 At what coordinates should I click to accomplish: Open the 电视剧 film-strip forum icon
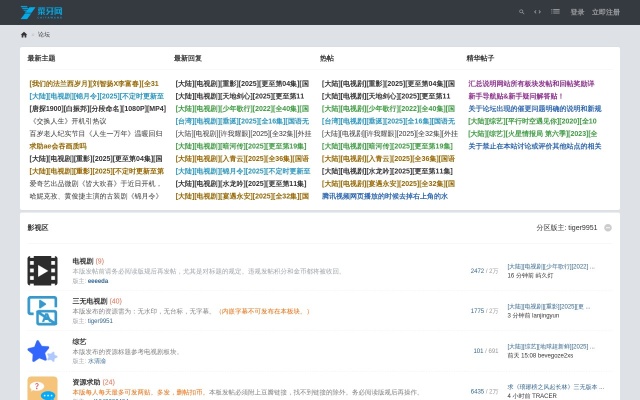pyautogui.click(x=42, y=270)
